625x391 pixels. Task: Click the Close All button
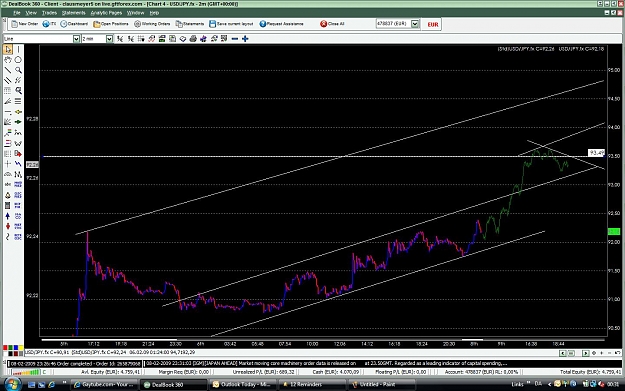(x=332, y=24)
